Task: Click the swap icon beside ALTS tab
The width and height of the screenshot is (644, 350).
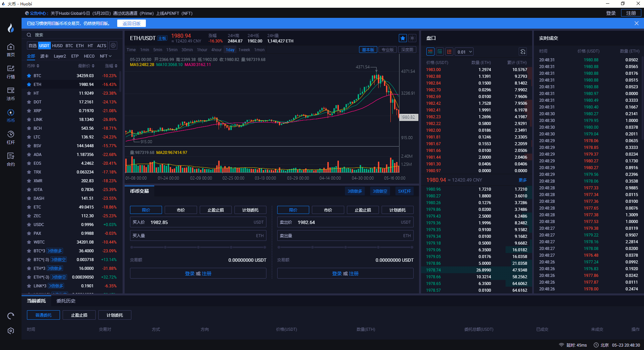Action: (x=114, y=45)
